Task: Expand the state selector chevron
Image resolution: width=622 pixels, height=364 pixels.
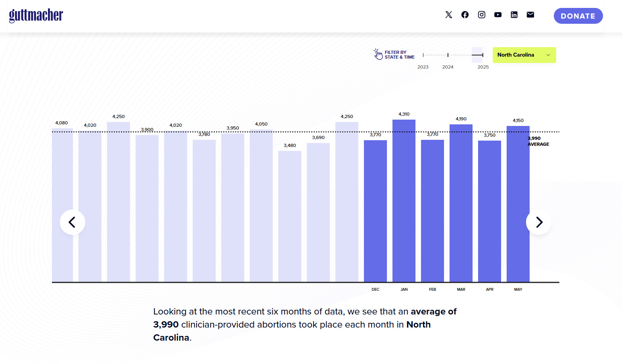Action: [x=548, y=55]
